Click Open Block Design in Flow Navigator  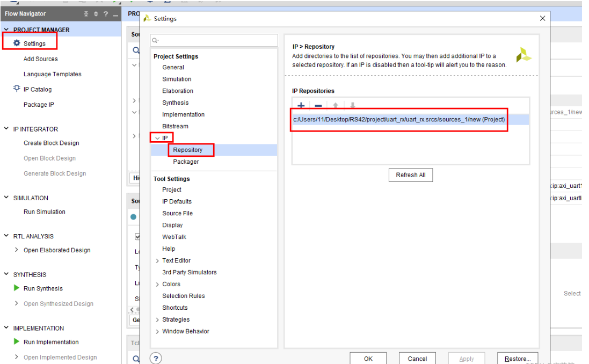pyautogui.click(x=49, y=158)
